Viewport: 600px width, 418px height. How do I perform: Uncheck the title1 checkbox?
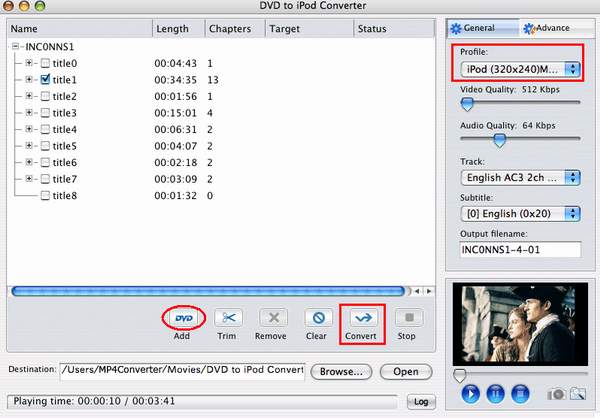point(45,80)
